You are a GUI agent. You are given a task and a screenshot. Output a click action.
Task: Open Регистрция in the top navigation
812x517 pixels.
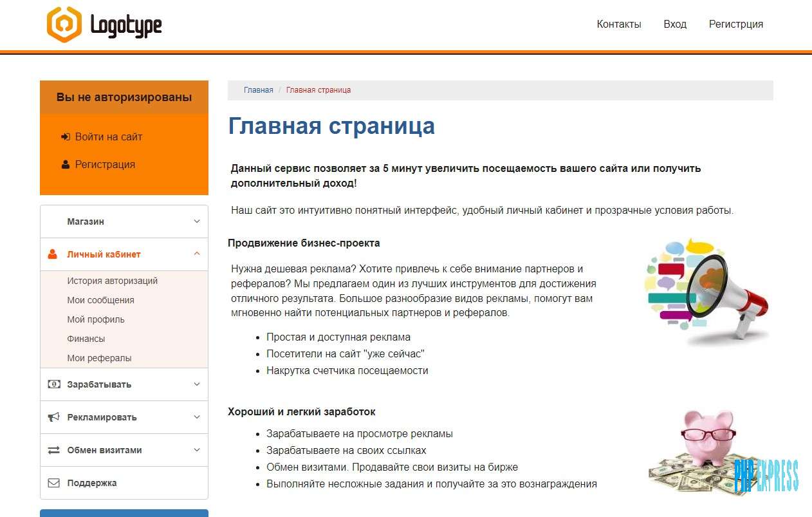[x=736, y=24]
